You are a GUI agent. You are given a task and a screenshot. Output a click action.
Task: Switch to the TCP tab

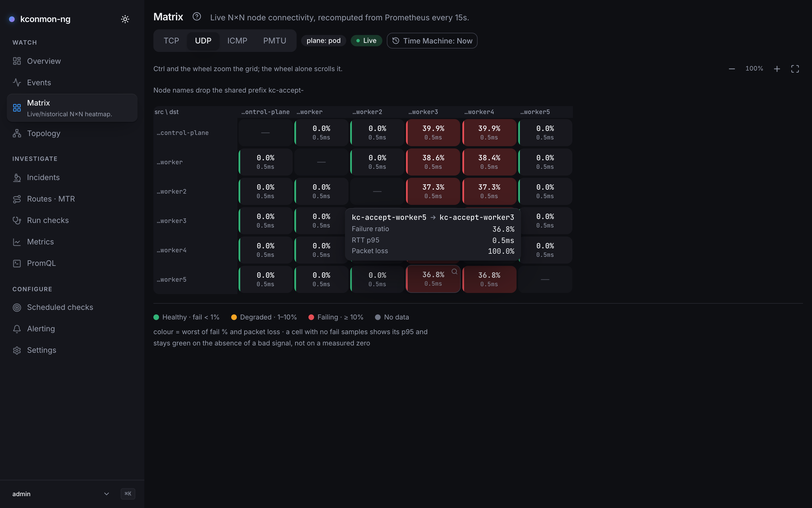pyautogui.click(x=171, y=41)
